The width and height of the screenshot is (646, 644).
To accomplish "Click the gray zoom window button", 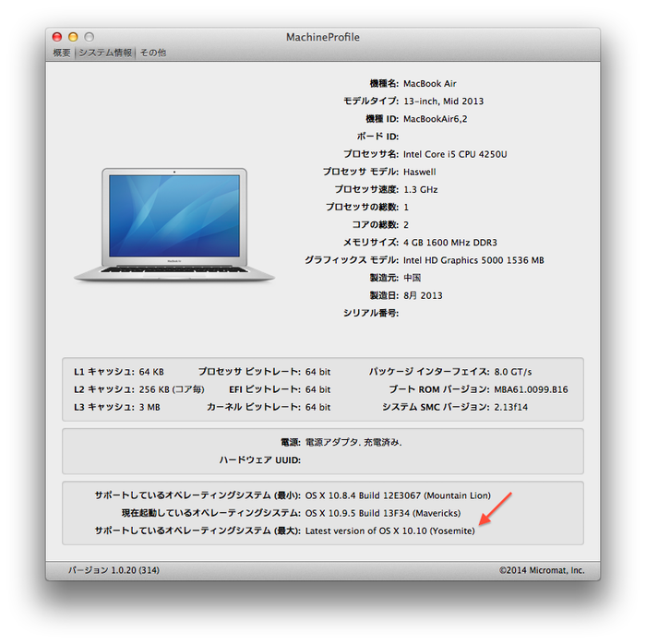I will point(89,37).
